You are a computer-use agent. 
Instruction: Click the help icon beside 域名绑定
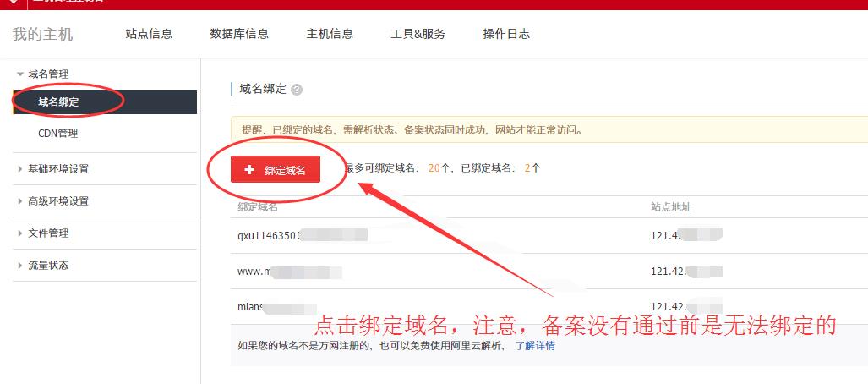[297, 90]
